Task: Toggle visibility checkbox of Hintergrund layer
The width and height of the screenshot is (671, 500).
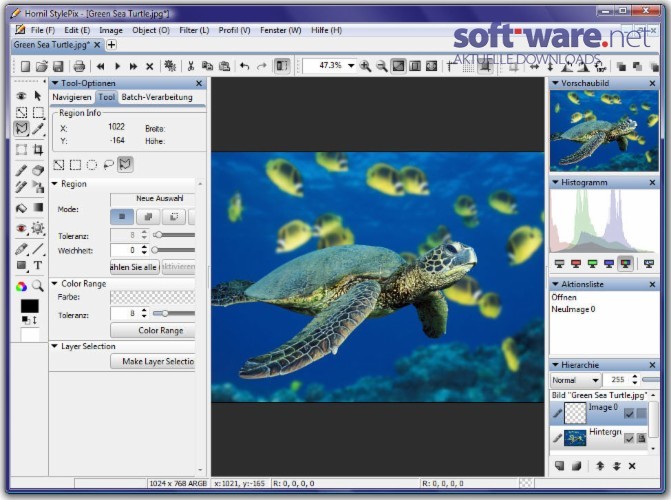Action: point(629,438)
